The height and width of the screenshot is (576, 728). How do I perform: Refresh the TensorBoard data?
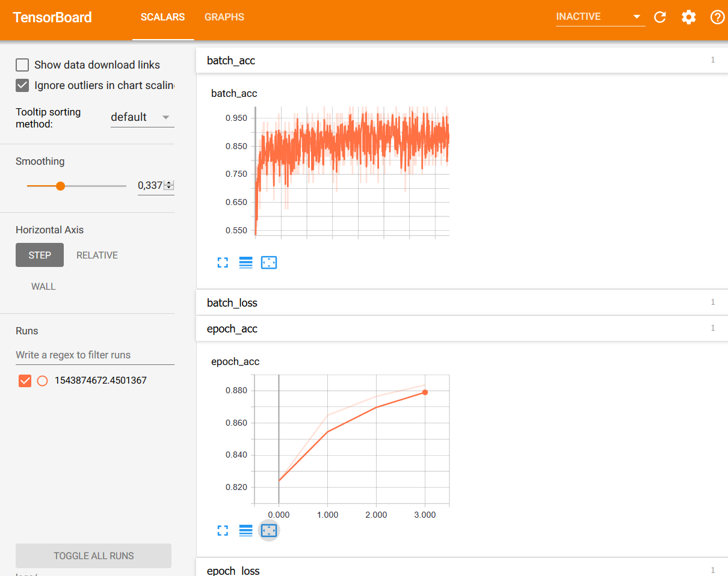659,17
